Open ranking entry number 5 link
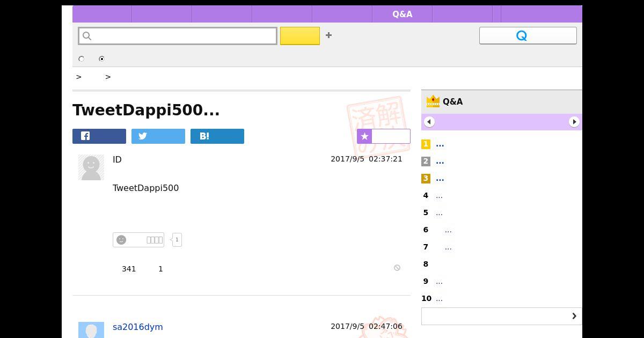Viewport: 644px width, 338px height. pos(439,212)
